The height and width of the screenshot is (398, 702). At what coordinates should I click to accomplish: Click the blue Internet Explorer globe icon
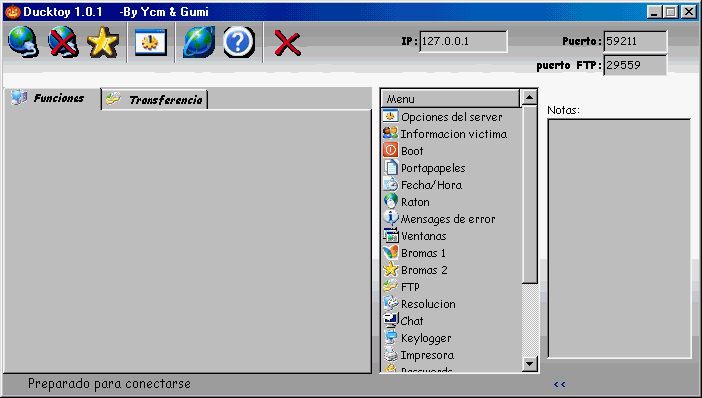click(199, 42)
